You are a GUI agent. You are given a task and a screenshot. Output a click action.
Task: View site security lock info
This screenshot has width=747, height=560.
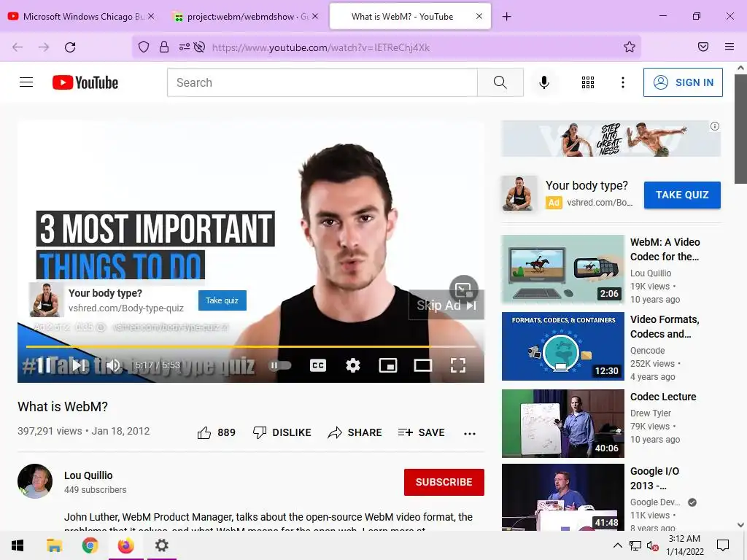[164, 47]
